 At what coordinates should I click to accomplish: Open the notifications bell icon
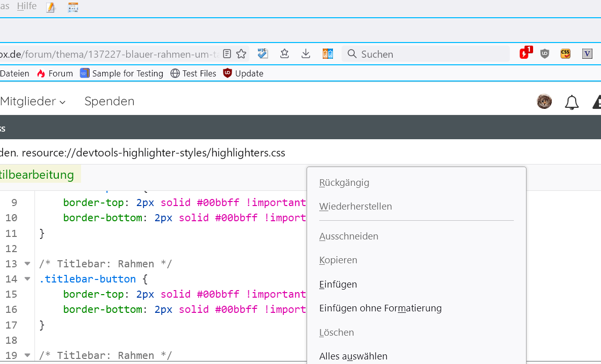click(572, 102)
